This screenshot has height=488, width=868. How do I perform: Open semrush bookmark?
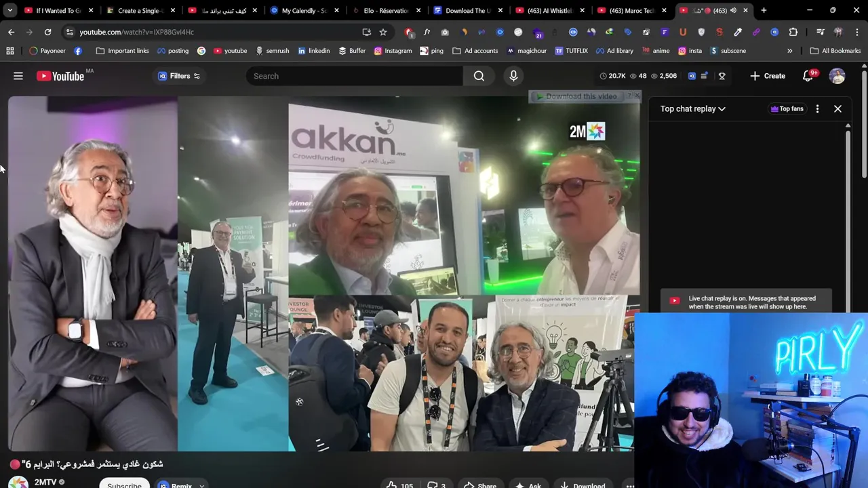coord(272,51)
